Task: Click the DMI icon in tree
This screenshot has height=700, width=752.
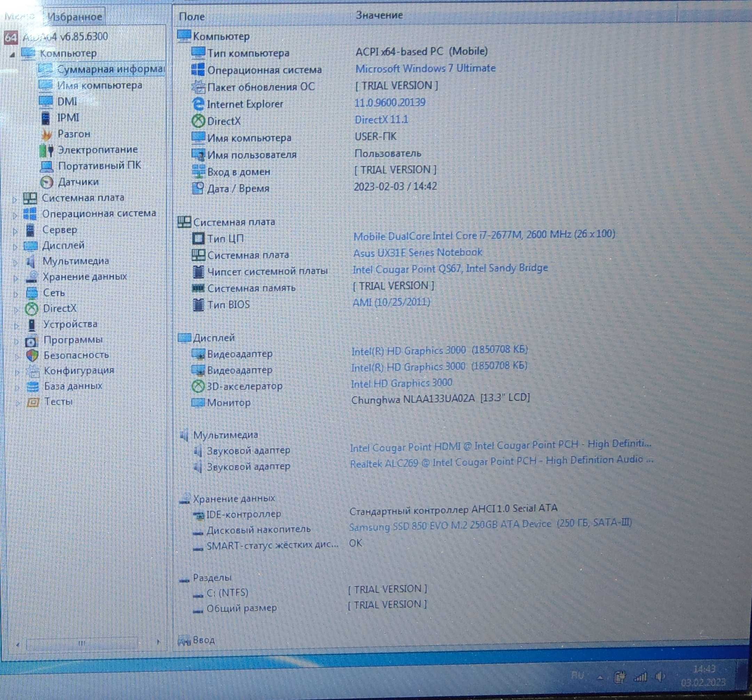Action: pos(46,101)
